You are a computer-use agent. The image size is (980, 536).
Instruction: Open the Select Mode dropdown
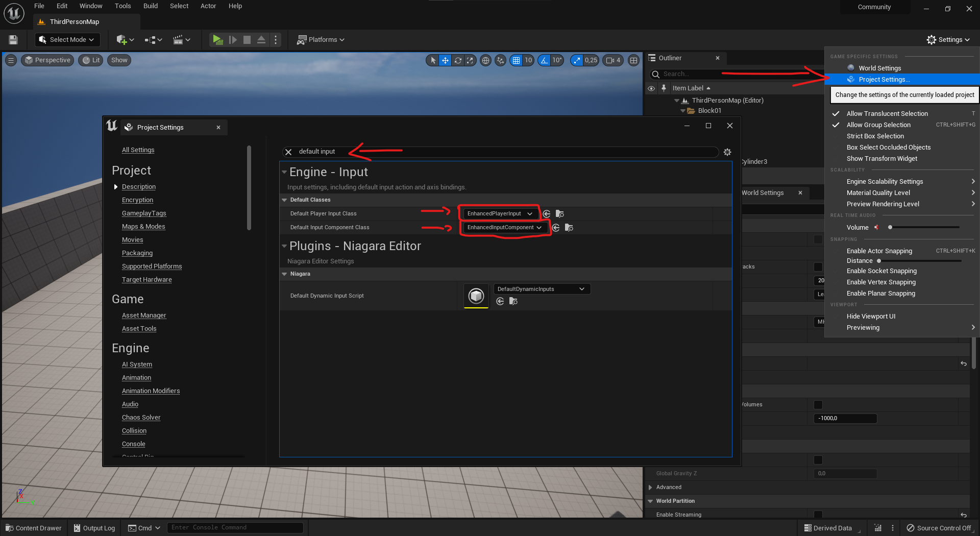[67, 39]
